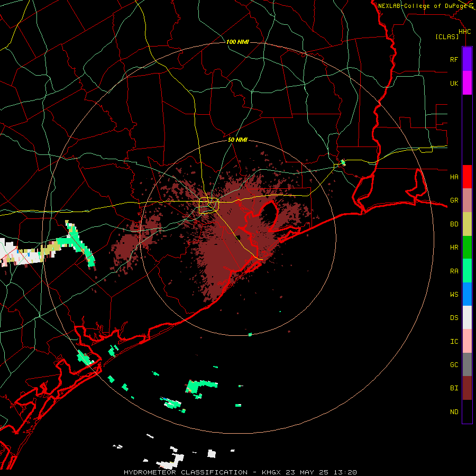Pick the RA bright green legend swatch

pyautogui.click(x=467, y=271)
